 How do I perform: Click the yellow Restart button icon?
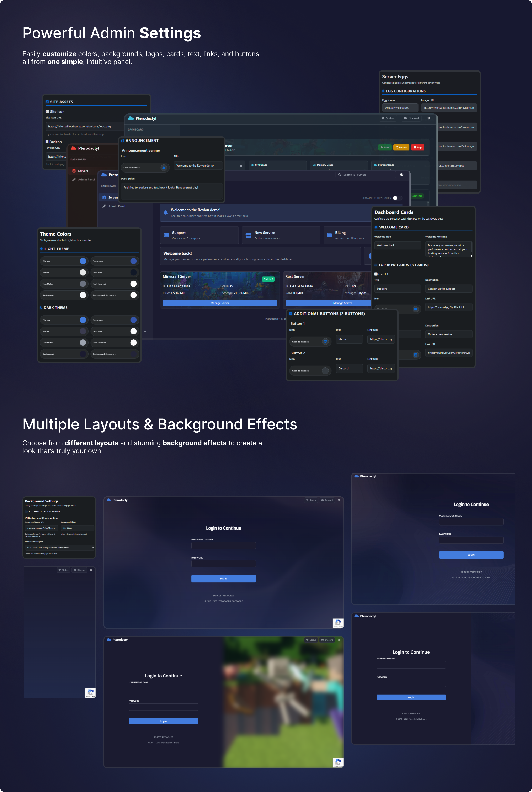[397, 147]
